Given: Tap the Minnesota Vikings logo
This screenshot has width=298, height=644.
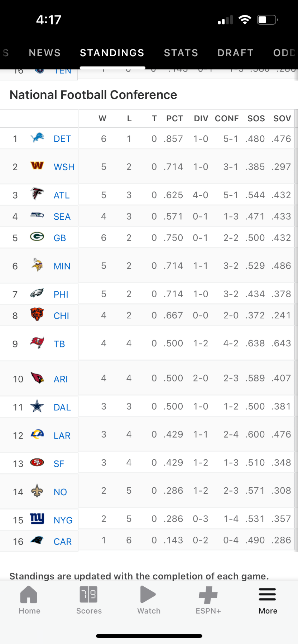Looking at the screenshot, I should (37, 265).
